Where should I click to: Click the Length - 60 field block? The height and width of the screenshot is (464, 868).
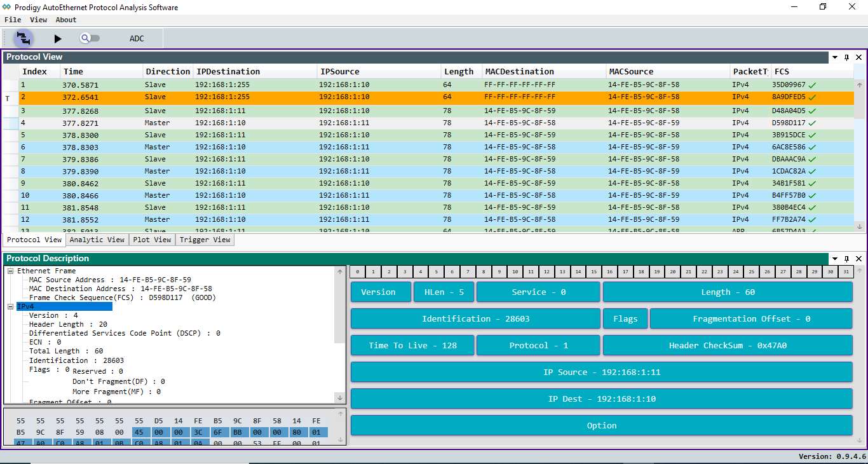tap(728, 292)
